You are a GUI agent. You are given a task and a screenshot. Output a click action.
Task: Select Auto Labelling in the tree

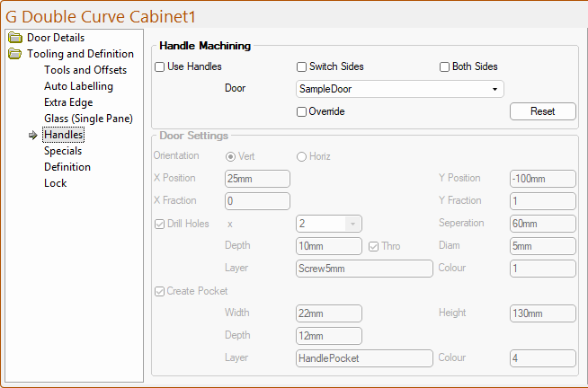[x=78, y=86]
